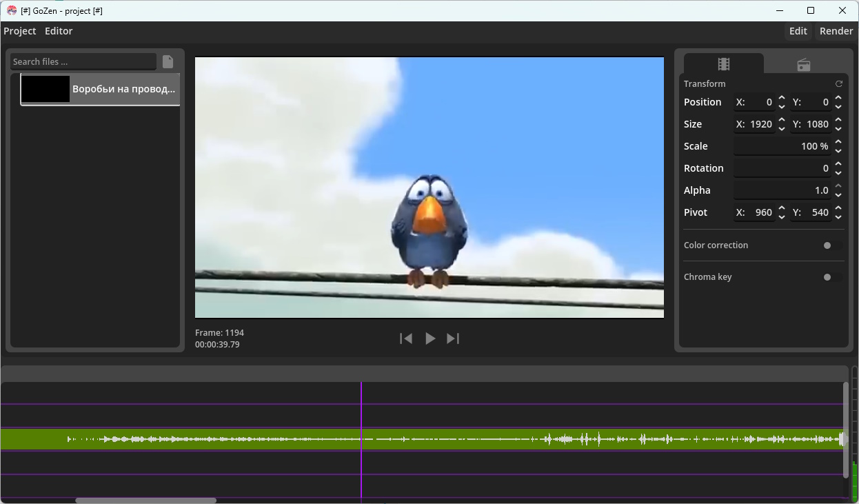The width and height of the screenshot is (859, 504).
Task: Click the Color correction label
Action: (716, 245)
